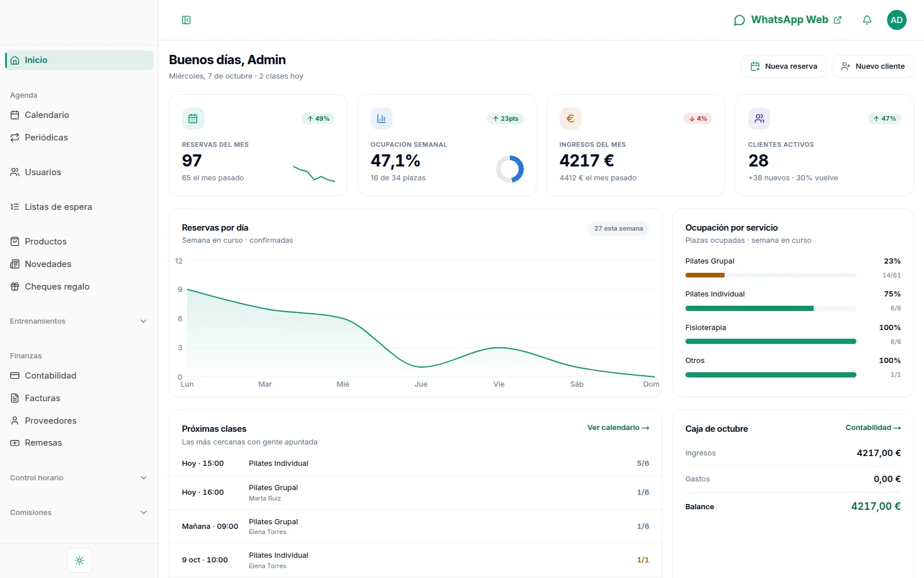924x578 pixels.
Task: Open Novedades from the sidebar
Action: coord(79,264)
